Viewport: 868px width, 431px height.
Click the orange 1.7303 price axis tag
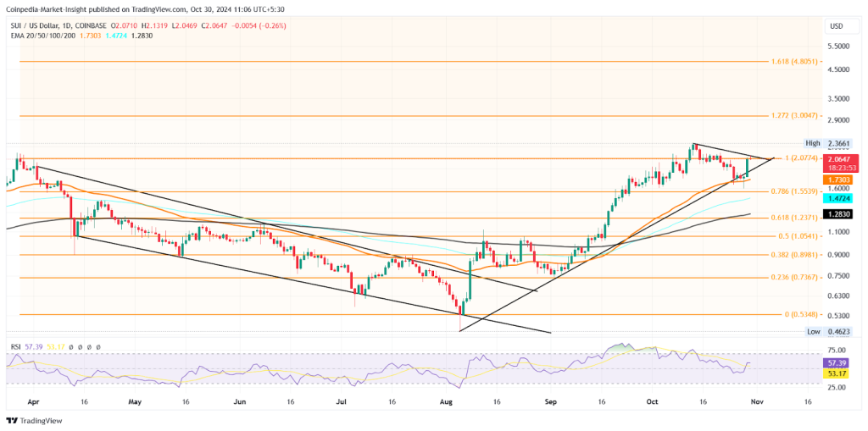click(838, 180)
